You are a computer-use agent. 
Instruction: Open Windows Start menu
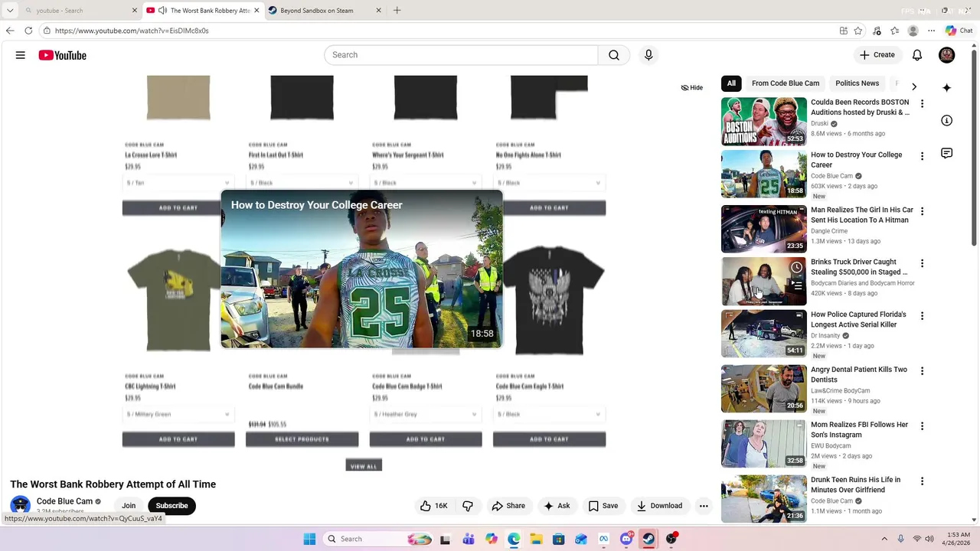(309, 539)
